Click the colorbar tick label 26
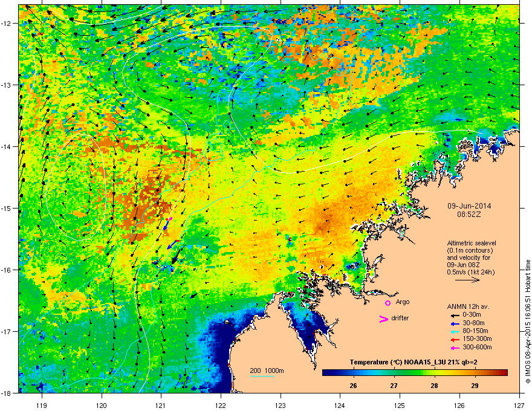532x411 pixels. point(353,386)
